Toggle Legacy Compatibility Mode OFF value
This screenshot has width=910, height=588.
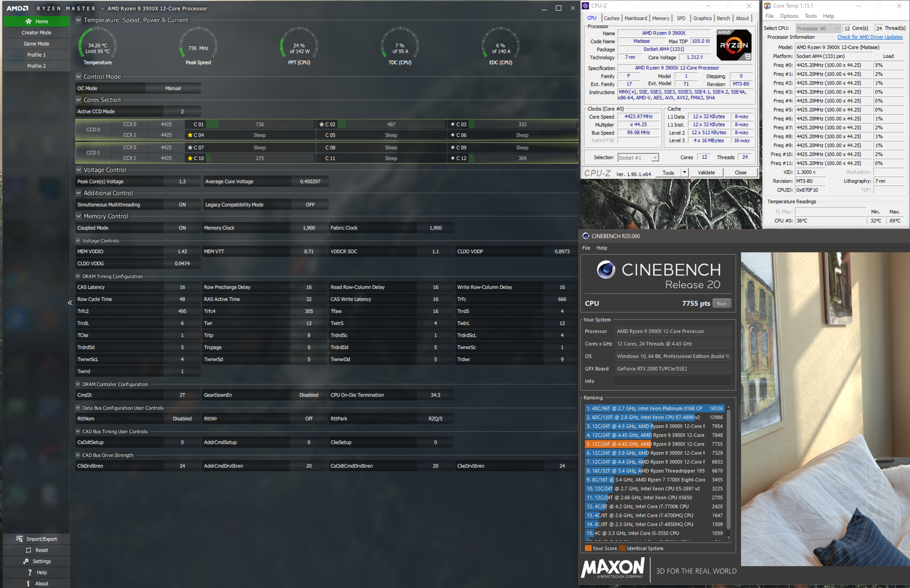pos(310,205)
